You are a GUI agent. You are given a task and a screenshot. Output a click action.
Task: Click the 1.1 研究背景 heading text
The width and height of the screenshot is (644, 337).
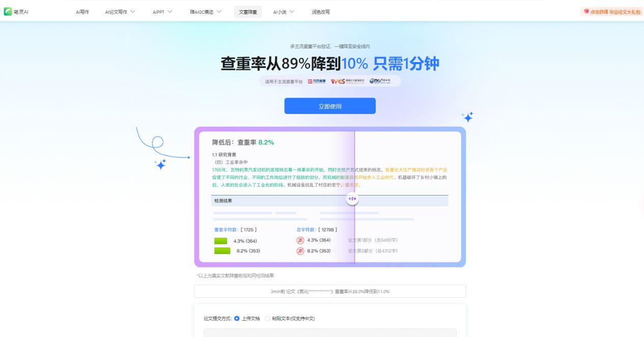[224, 154]
